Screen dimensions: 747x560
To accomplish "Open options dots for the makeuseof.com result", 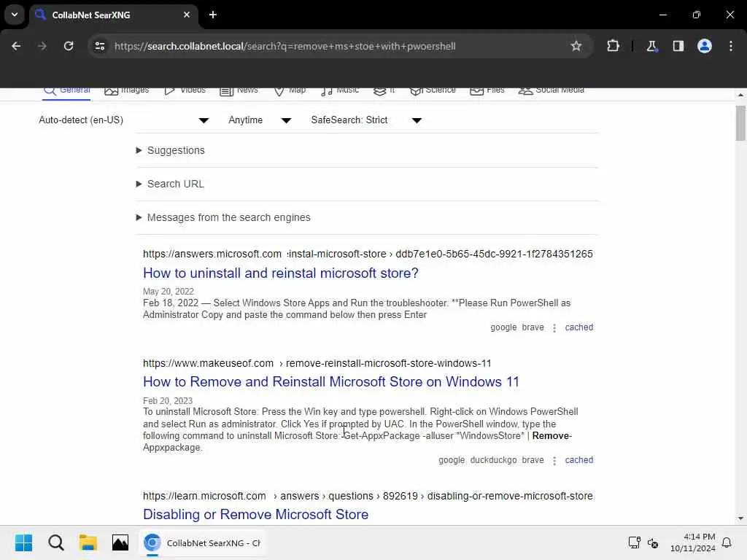I will (554, 461).
